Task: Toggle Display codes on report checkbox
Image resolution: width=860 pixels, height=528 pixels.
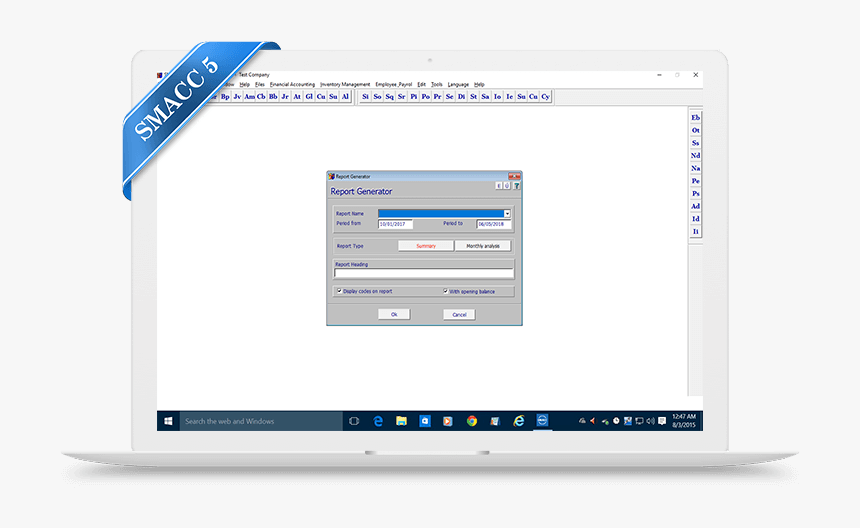Action: (x=340, y=291)
